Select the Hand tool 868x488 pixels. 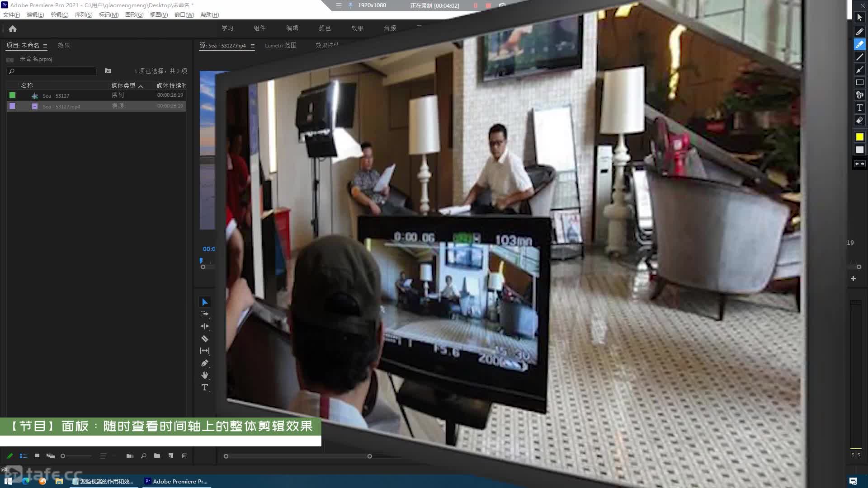205,375
